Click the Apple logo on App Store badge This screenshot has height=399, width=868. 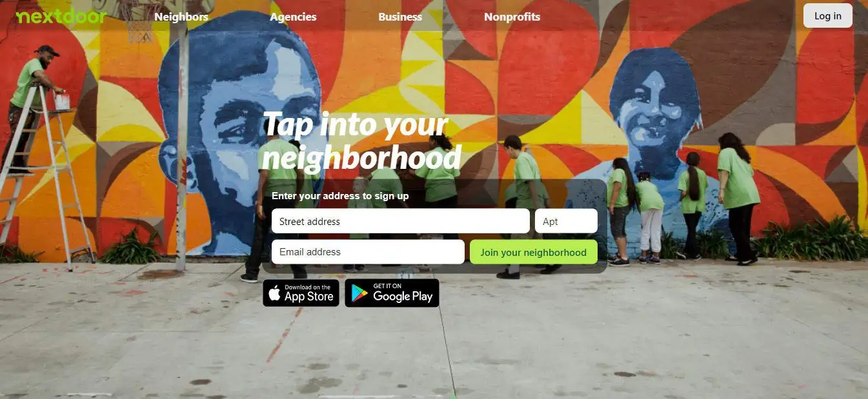coord(275,293)
